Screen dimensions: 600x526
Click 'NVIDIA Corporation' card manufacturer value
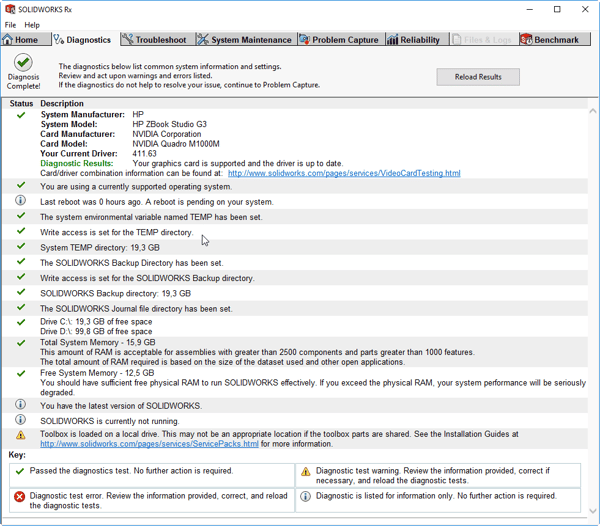(x=167, y=134)
